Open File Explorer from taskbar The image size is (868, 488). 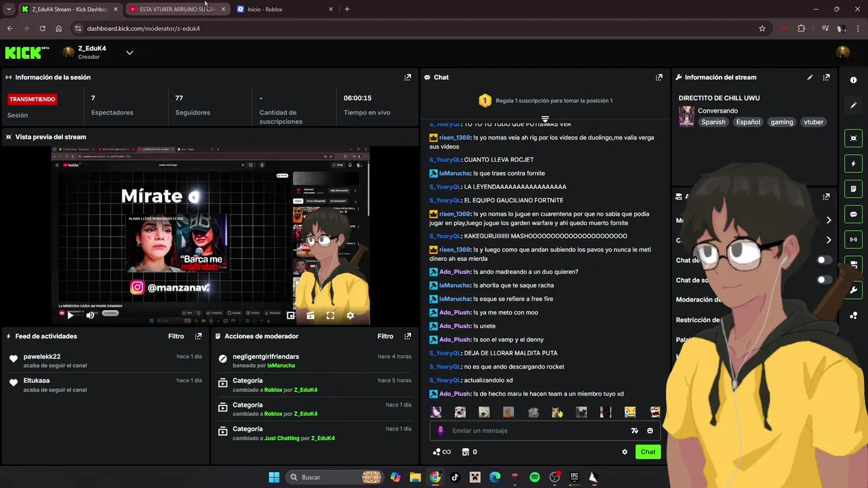[415, 477]
